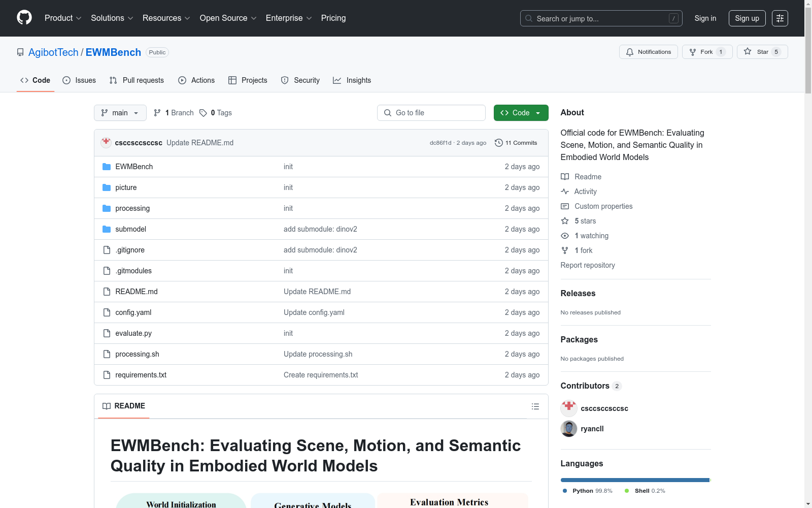812x508 pixels.
Task: Open the 1 Branch link
Action: pyautogui.click(x=174, y=113)
